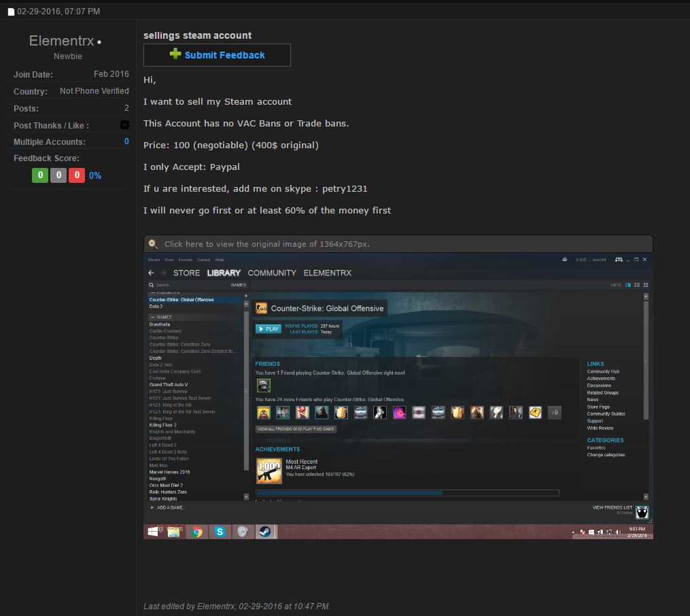Switch to the LIBRARY tab in Steam

pyautogui.click(x=224, y=273)
